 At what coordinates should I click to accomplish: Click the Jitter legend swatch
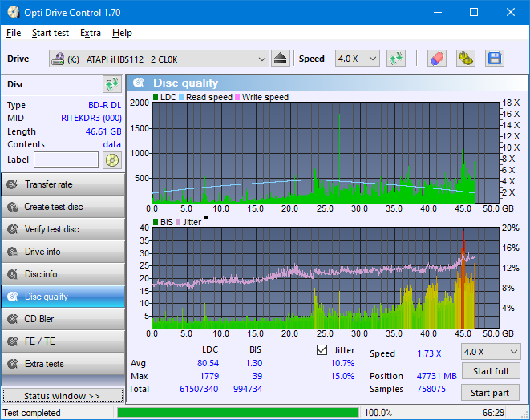point(178,222)
